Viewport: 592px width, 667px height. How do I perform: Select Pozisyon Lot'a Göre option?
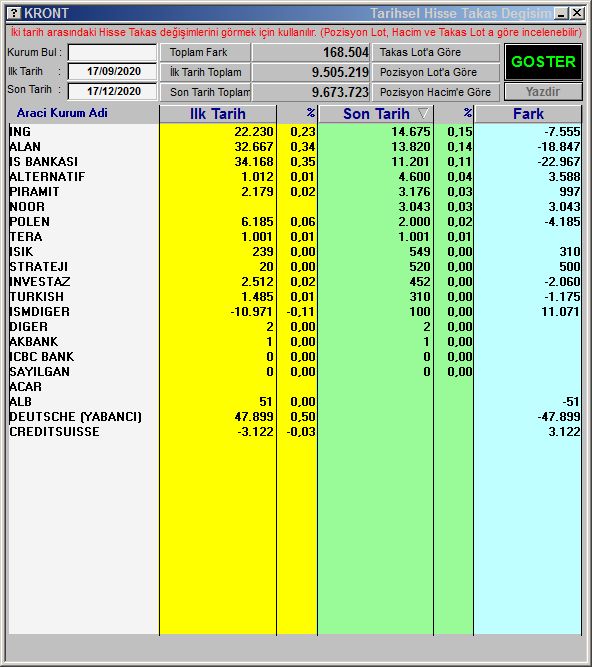pos(436,72)
